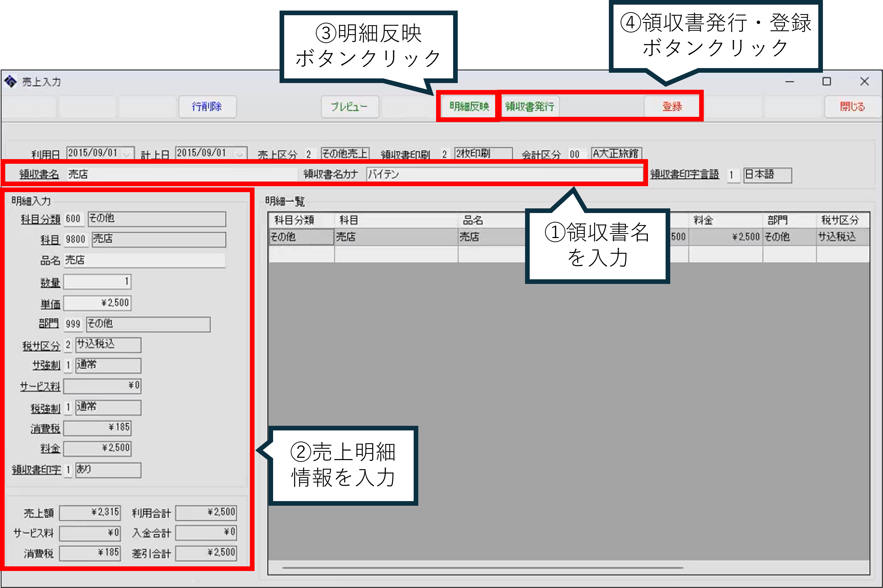
Task: Click the プレビュー button
Action: coord(349,107)
